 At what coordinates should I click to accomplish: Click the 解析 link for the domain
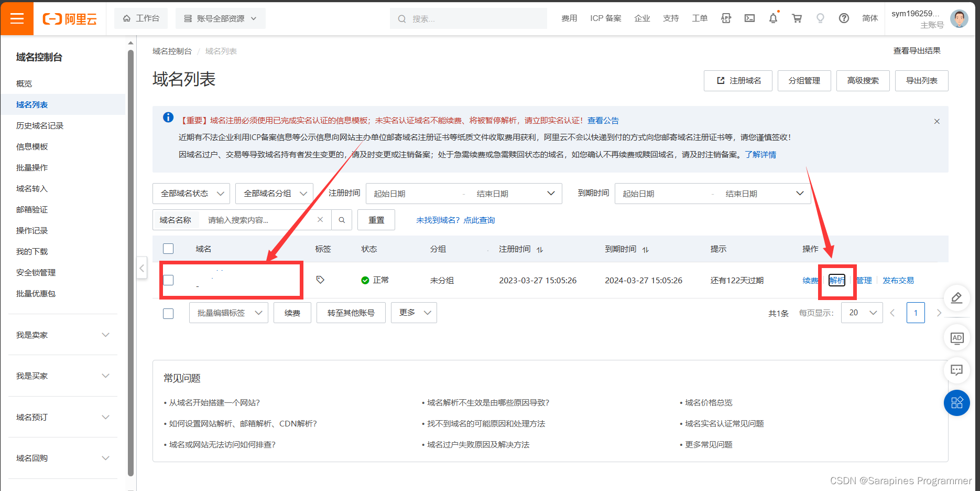click(x=836, y=280)
